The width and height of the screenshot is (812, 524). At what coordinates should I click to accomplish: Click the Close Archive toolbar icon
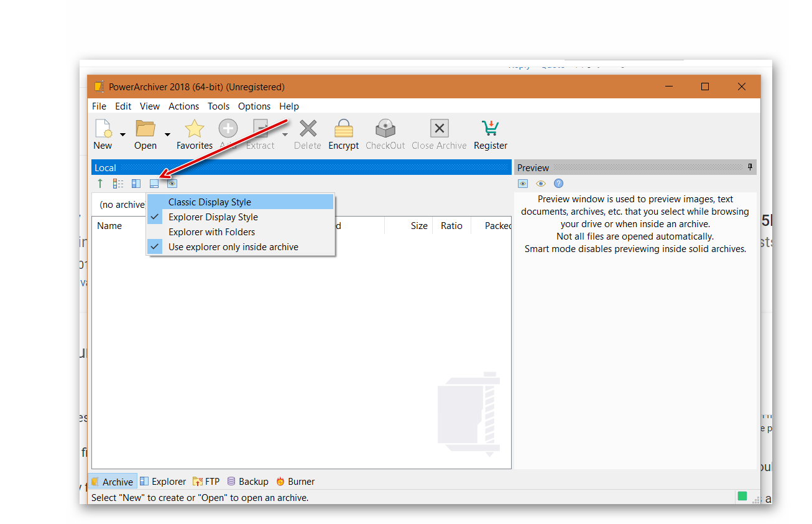tap(440, 129)
